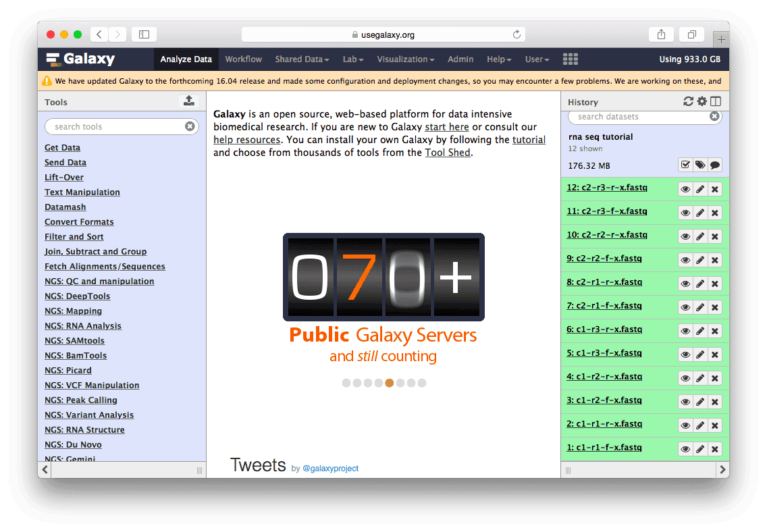Delete dataset 1: c1-r1-f-x.fastq
The height and width of the screenshot is (532, 767).
715,449
